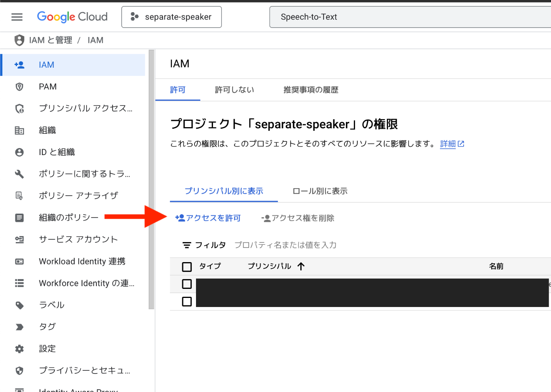551x392 pixels.
Task: Click the 組織のポリシー list icon
Action: 19,218
